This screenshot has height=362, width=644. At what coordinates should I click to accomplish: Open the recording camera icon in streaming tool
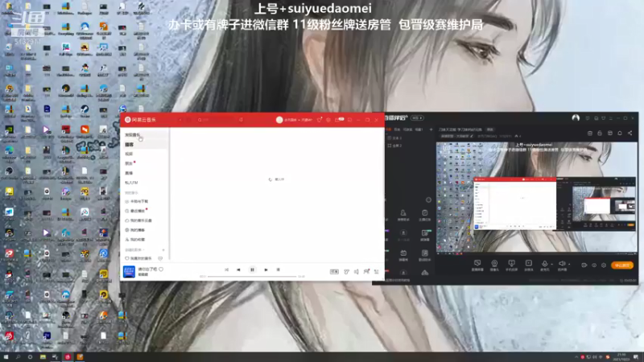pyautogui.click(x=584, y=265)
